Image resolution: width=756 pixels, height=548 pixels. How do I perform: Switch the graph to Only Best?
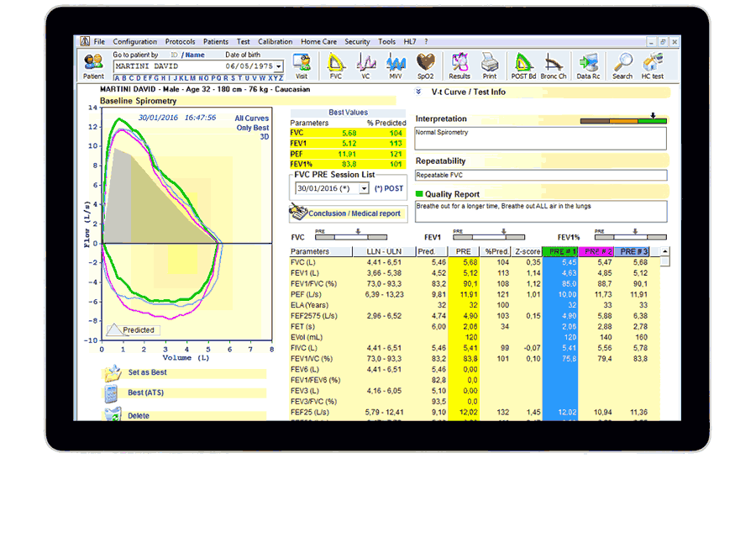(x=252, y=128)
